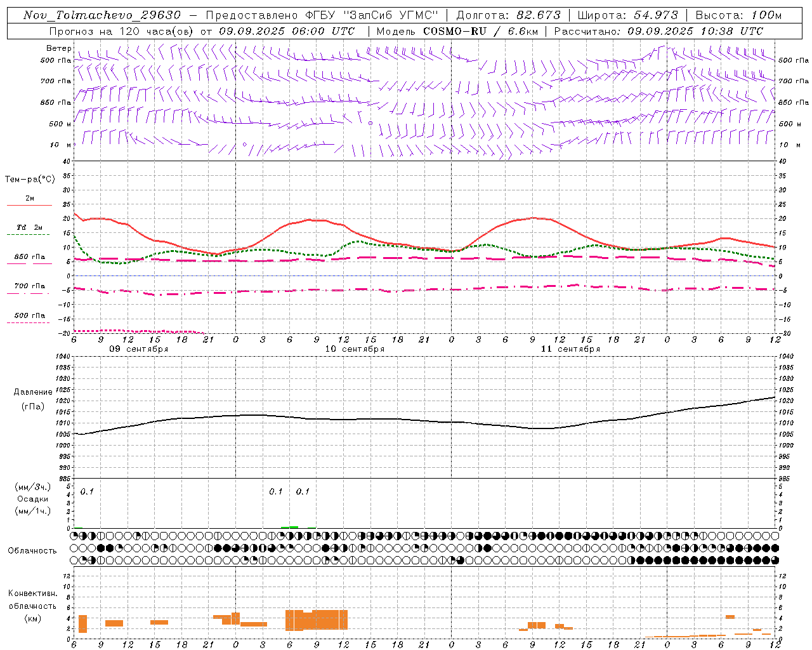Click the Конвективн. label
Viewport: 812px width, 650px height.
[x=33, y=594]
